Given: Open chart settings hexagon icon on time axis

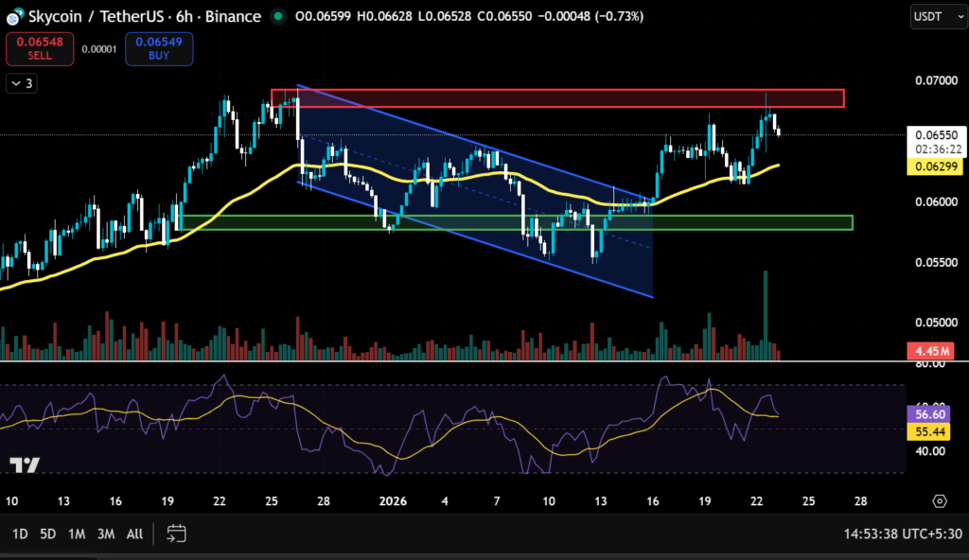Looking at the screenshot, I should point(939,500).
